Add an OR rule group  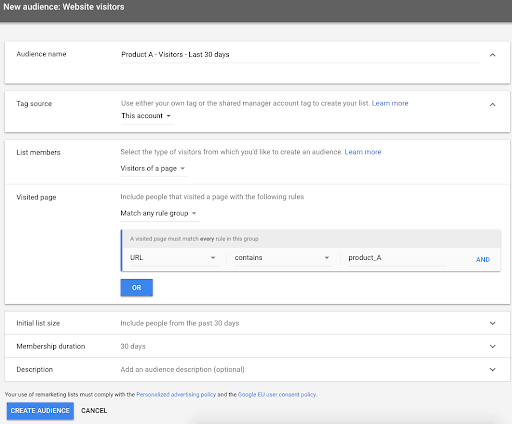137,288
